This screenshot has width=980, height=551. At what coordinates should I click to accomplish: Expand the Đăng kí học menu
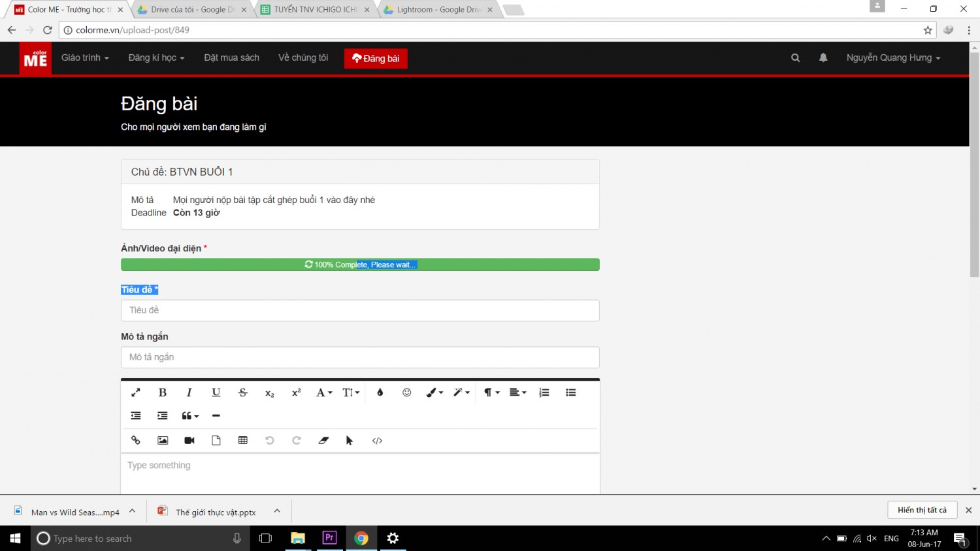tap(157, 58)
